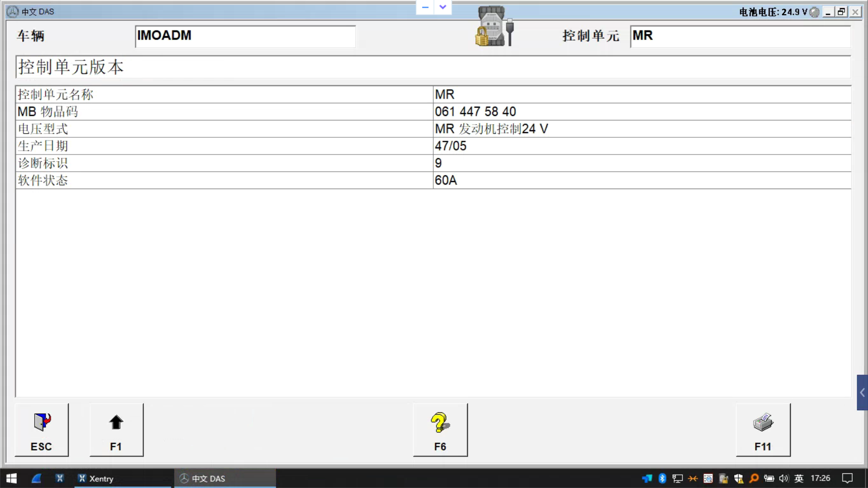The width and height of the screenshot is (868, 488).
Task: Select the 生产日期 row label
Action: 43,146
